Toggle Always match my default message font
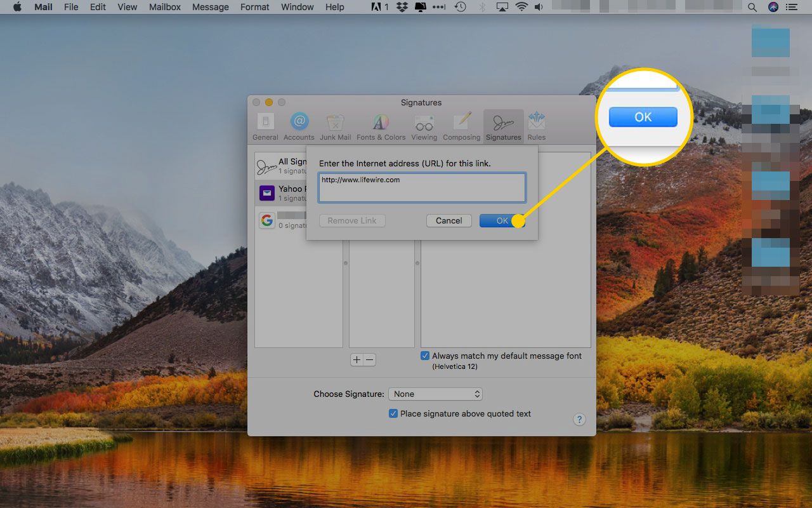 tap(425, 356)
